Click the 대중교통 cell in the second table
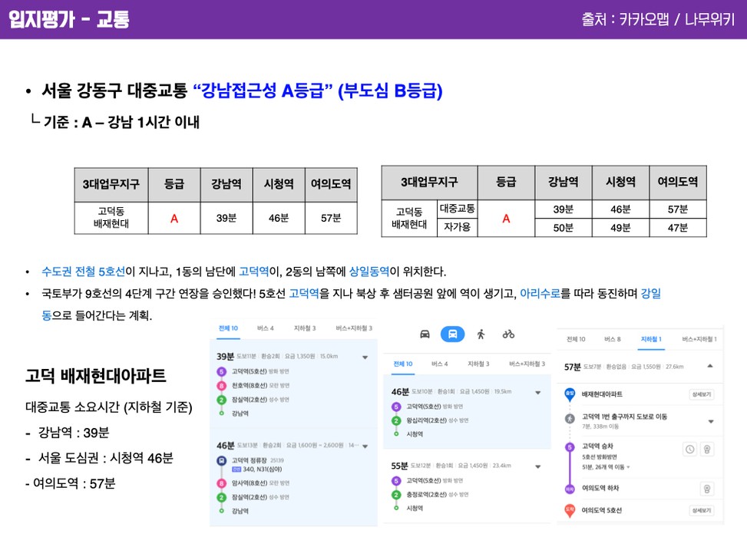 click(457, 209)
